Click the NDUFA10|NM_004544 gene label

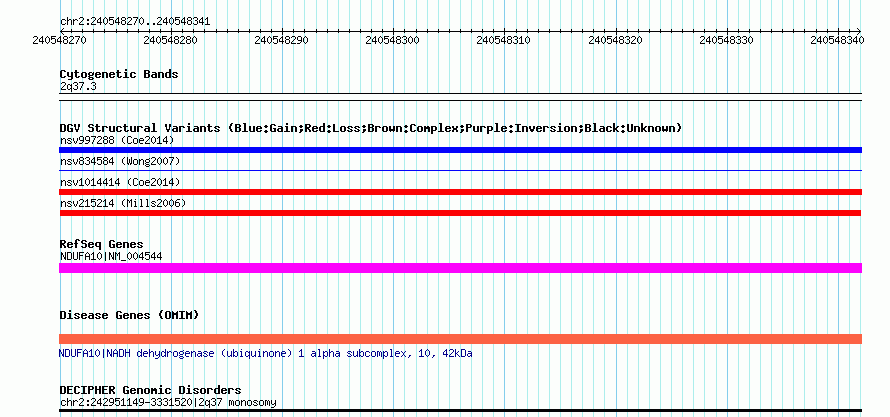111,256
